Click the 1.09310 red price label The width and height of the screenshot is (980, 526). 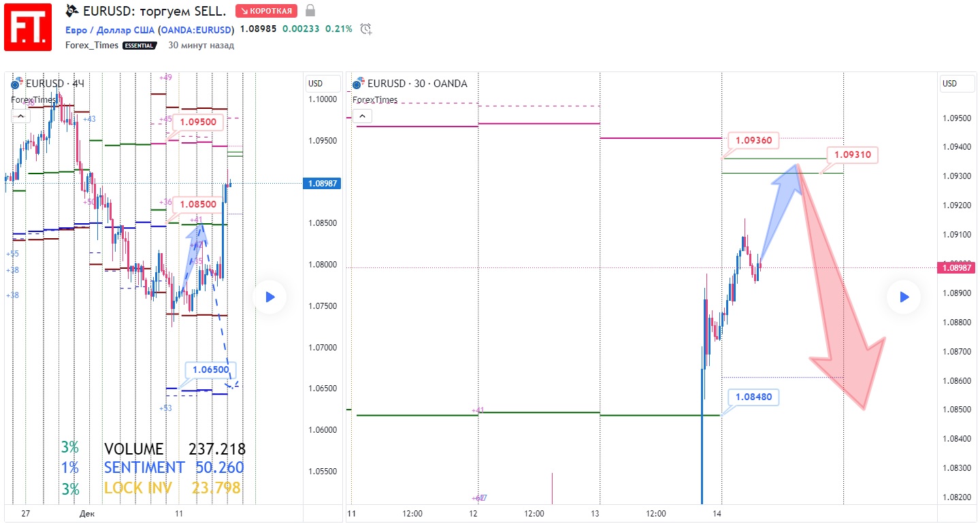pos(852,154)
